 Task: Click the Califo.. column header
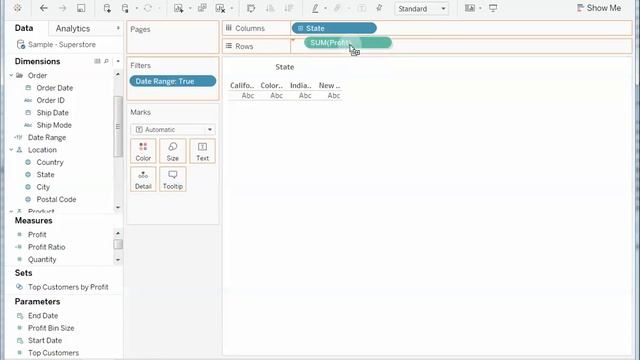coord(242,86)
